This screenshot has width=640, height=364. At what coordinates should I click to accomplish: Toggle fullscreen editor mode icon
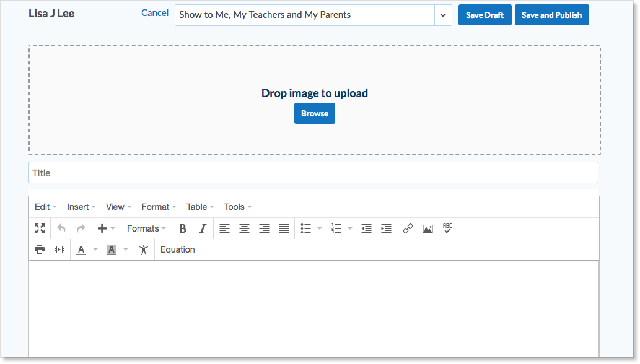[40, 228]
